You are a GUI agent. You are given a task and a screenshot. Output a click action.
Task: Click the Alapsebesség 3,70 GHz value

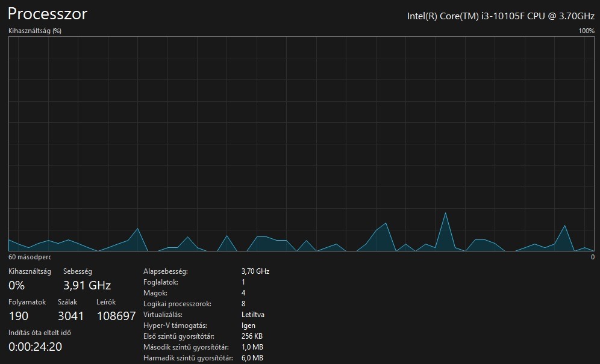255,271
